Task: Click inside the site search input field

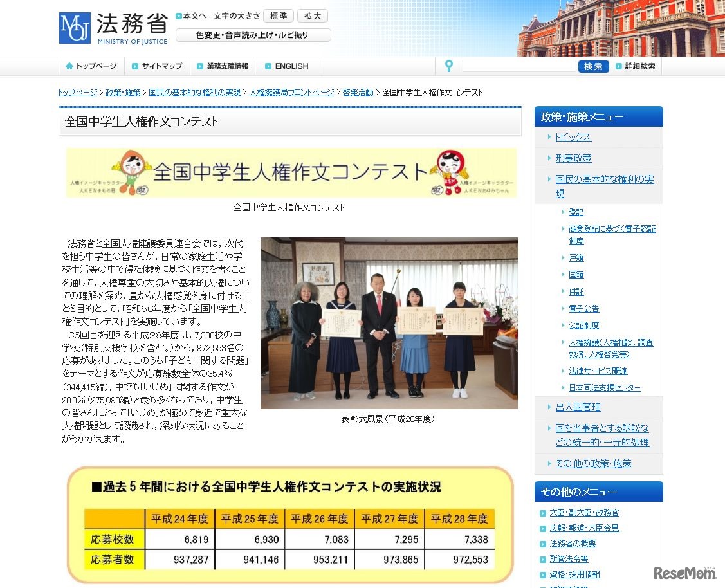Action: (519, 66)
